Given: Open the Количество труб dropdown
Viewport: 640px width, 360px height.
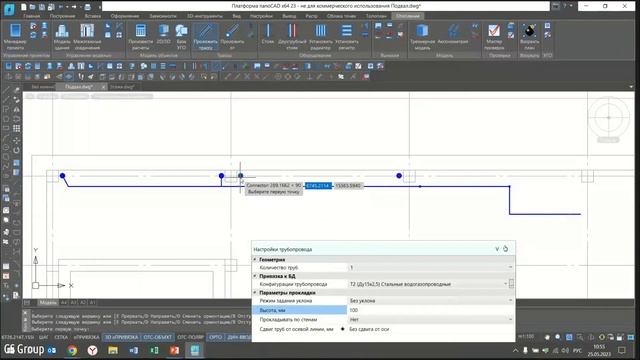Looking at the screenshot, I should (510, 267).
